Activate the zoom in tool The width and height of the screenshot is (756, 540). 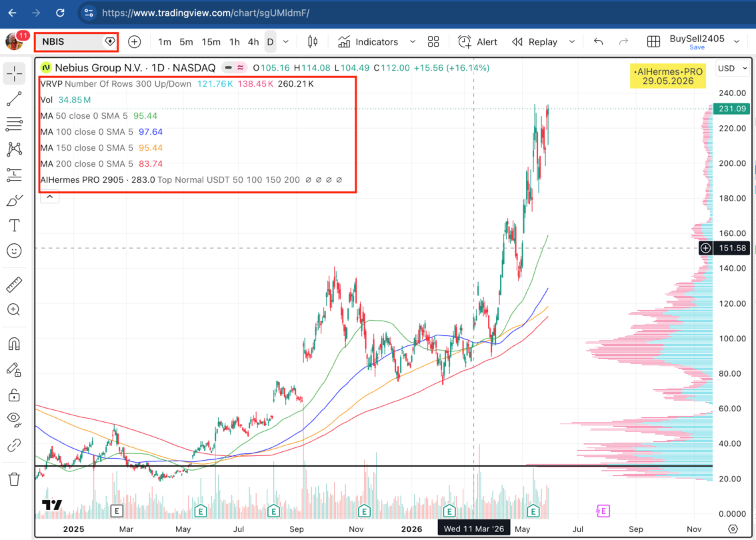pos(15,309)
